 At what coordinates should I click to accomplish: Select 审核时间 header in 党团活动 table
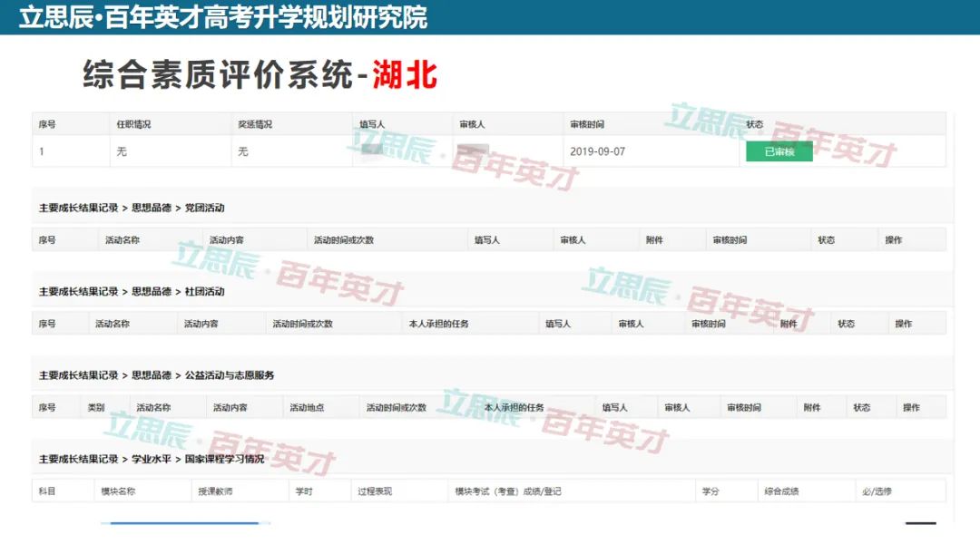pos(730,240)
